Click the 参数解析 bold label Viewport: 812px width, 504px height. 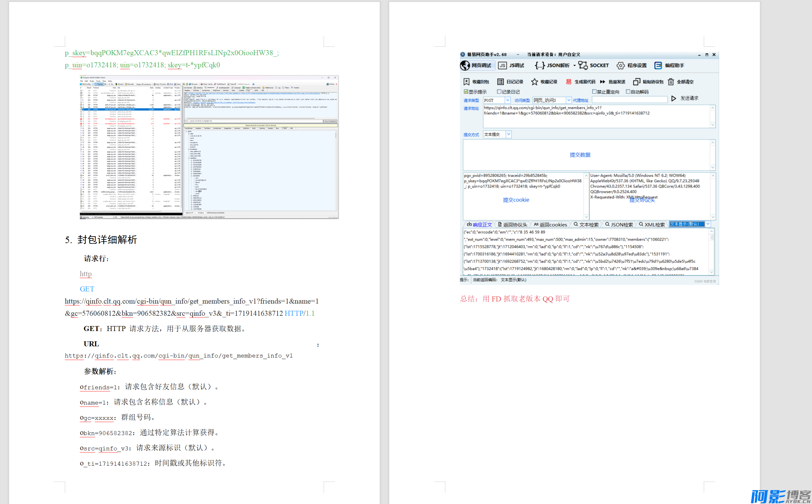pos(100,371)
